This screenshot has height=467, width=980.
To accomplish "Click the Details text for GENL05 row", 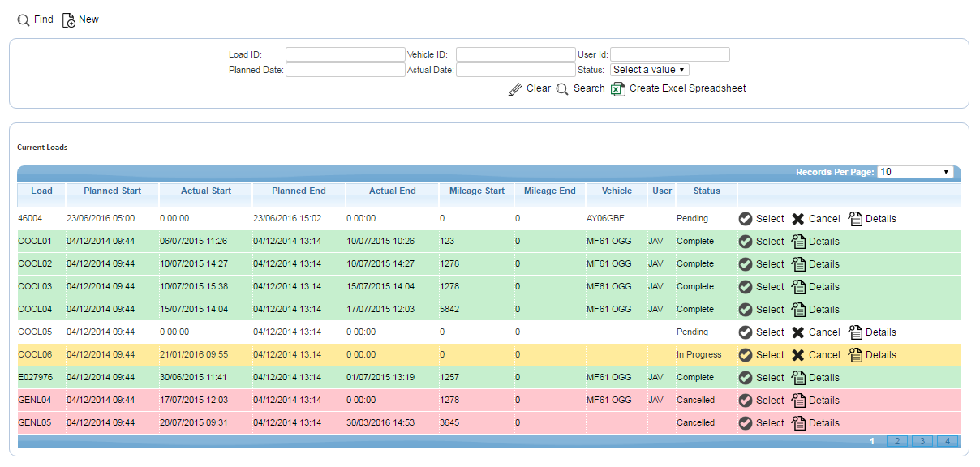I will click(824, 423).
